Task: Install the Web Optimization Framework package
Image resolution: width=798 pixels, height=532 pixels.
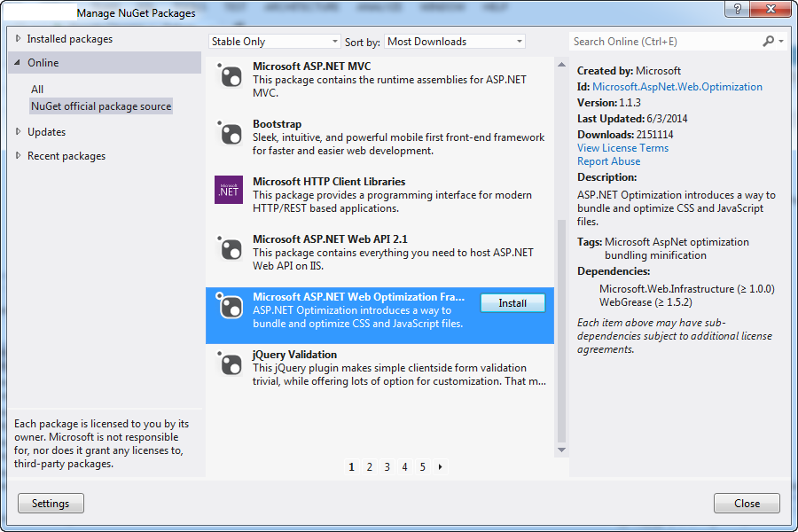Action: click(x=512, y=303)
